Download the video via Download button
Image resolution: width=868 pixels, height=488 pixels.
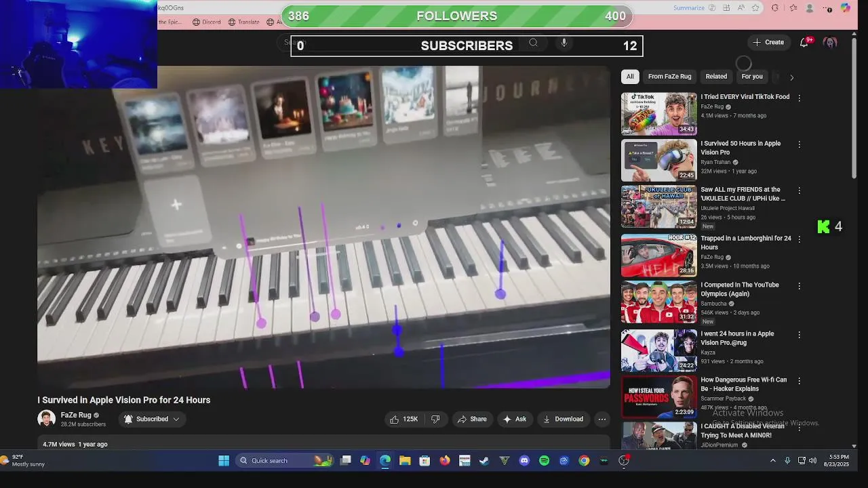point(563,419)
